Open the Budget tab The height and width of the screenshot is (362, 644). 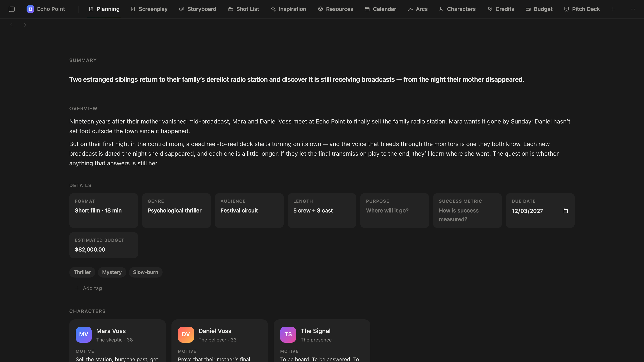539,9
